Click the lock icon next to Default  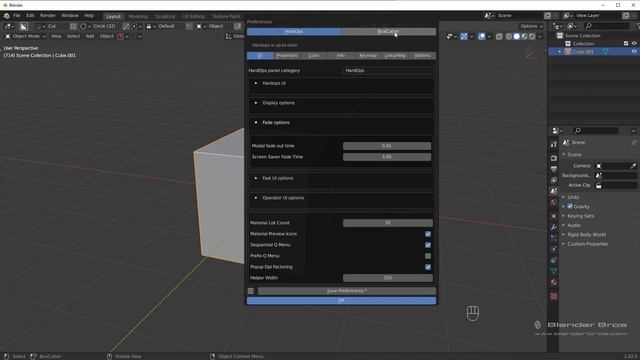click(x=149, y=26)
